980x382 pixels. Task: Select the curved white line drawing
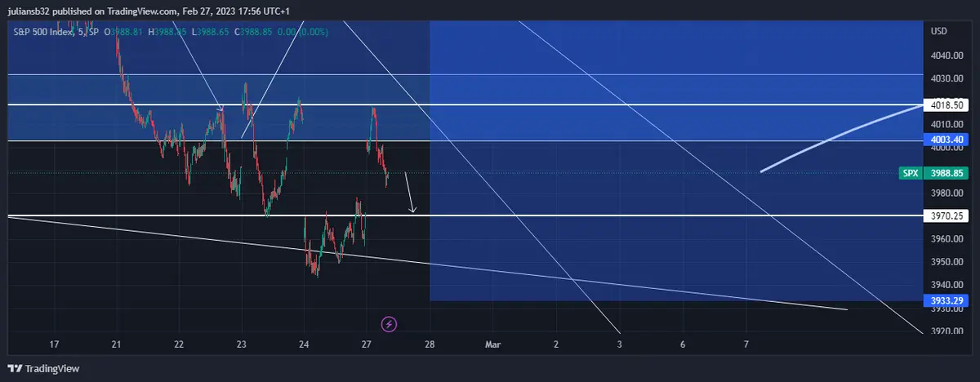coord(833,139)
